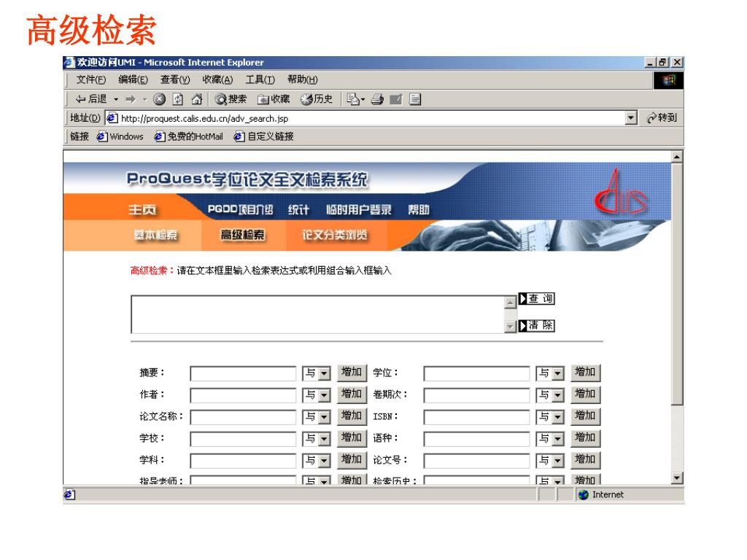The image size is (747, 560).
Task: Open the 收藏(A) menu
Action: (217, 79)
